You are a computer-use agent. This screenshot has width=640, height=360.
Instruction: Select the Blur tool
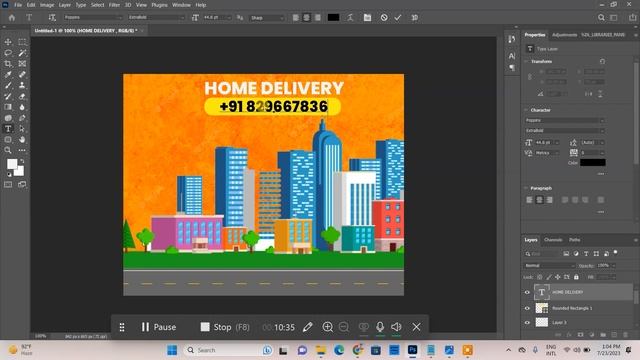[22, 107]
